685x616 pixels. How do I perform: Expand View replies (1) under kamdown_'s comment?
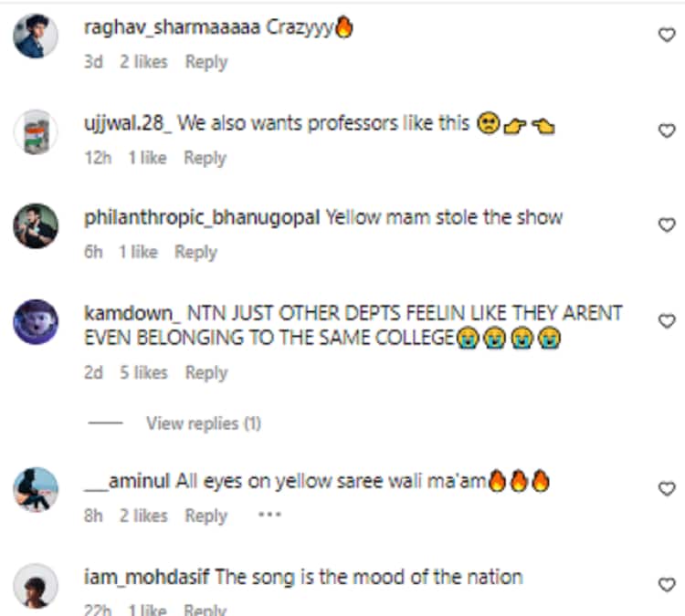(204, 423)
